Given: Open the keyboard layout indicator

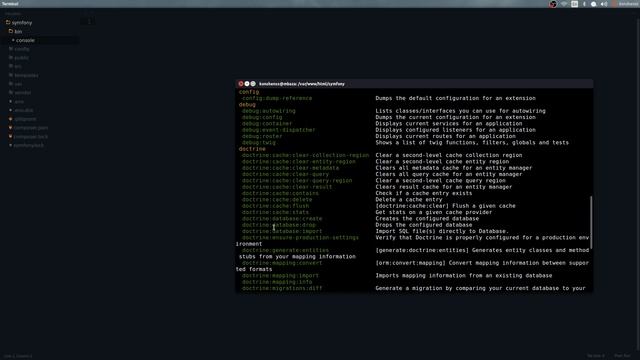Looking at the screenshot, I should tap(574, 4).
